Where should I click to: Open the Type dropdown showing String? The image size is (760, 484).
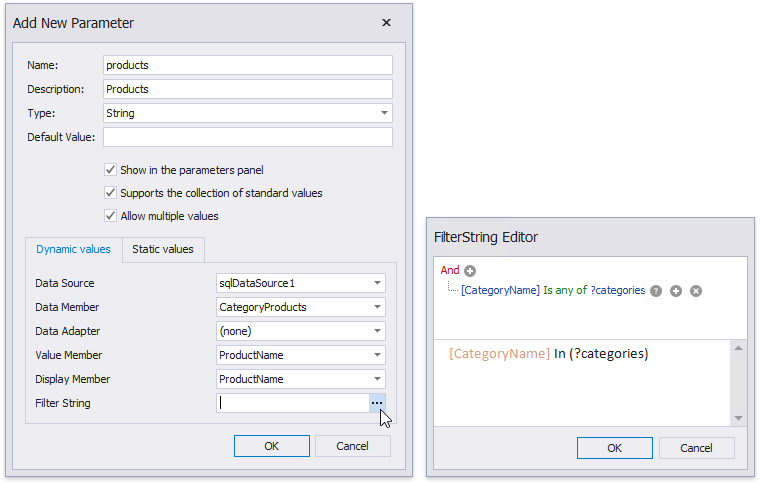coord(384,113)
